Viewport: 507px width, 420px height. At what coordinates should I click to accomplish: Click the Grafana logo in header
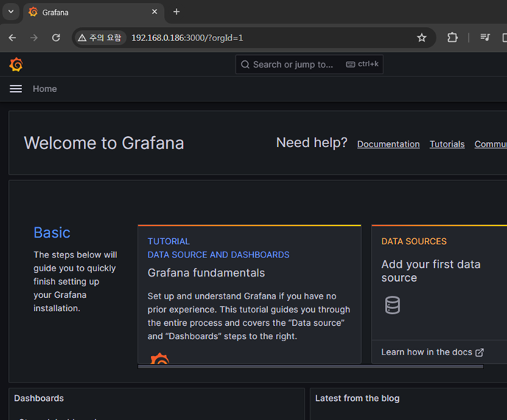click(x=16, y=65)
